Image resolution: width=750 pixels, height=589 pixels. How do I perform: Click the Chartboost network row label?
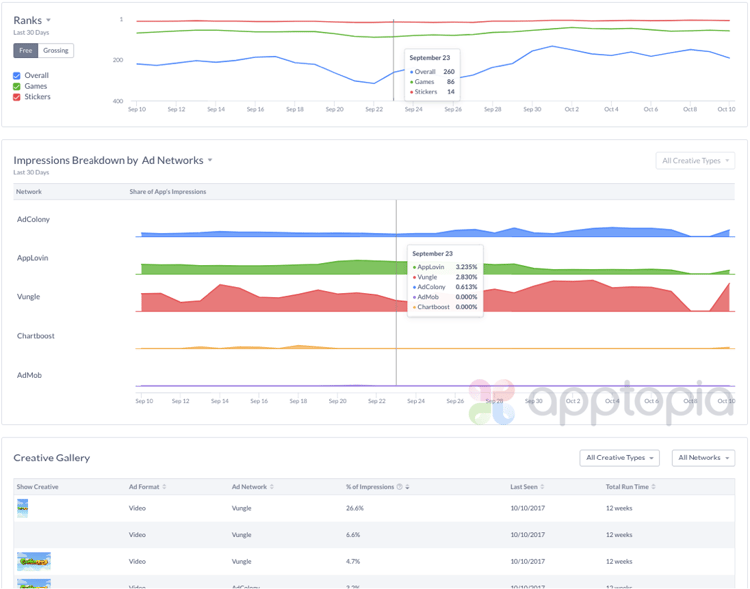35,336
